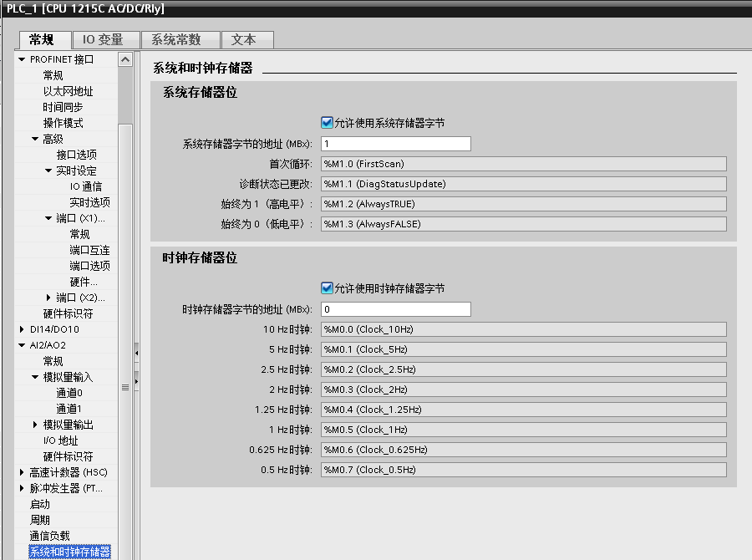Select 操作模式 in the tree
This screenshot has width=752, height=560.
(x=63, y=123)
